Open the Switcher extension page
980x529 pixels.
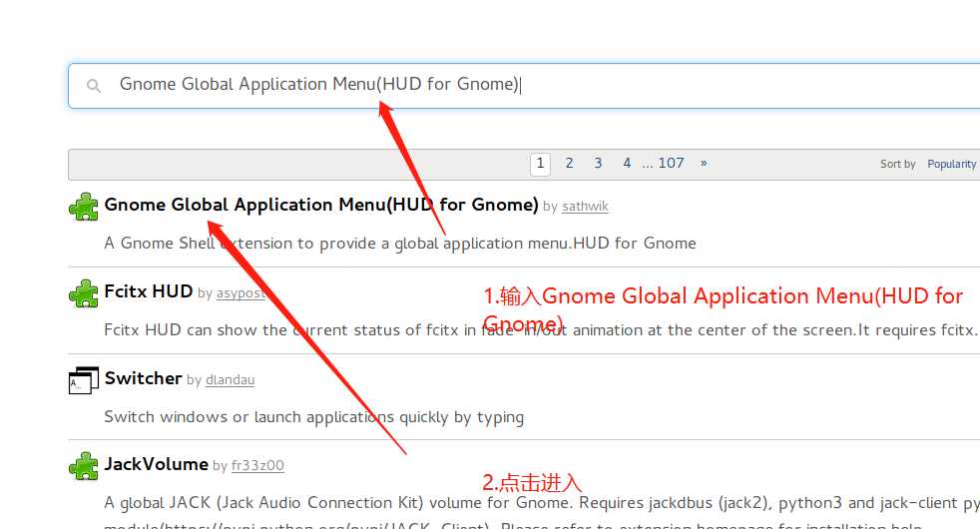(143, 378)
